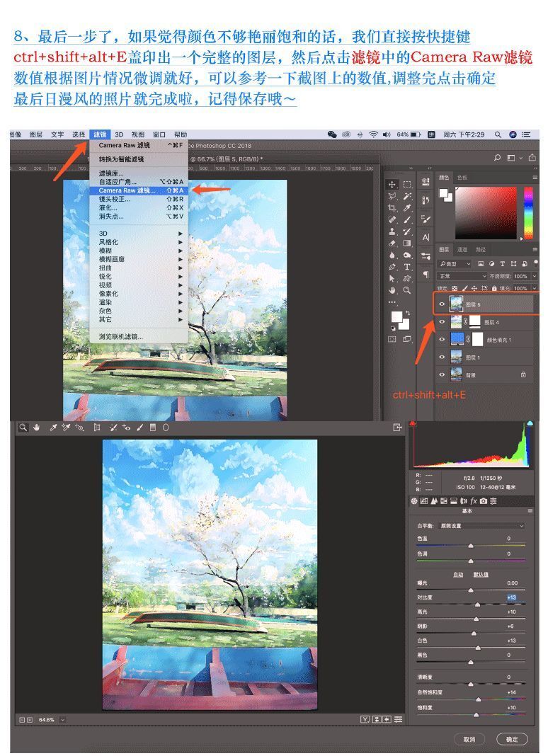Open layer filter 类型 dropdown
Image resolution: width=548 pixels, height=756 pixels.
click(455, 264)
